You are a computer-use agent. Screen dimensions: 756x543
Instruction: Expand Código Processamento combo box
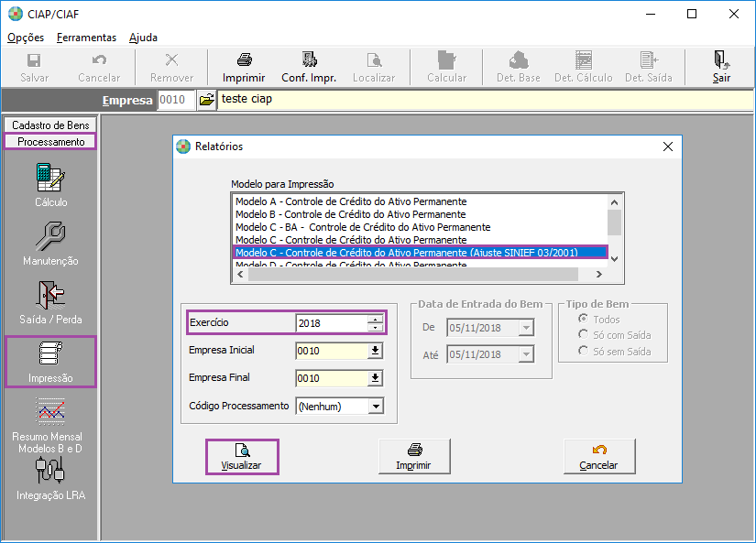click(375, 407)
